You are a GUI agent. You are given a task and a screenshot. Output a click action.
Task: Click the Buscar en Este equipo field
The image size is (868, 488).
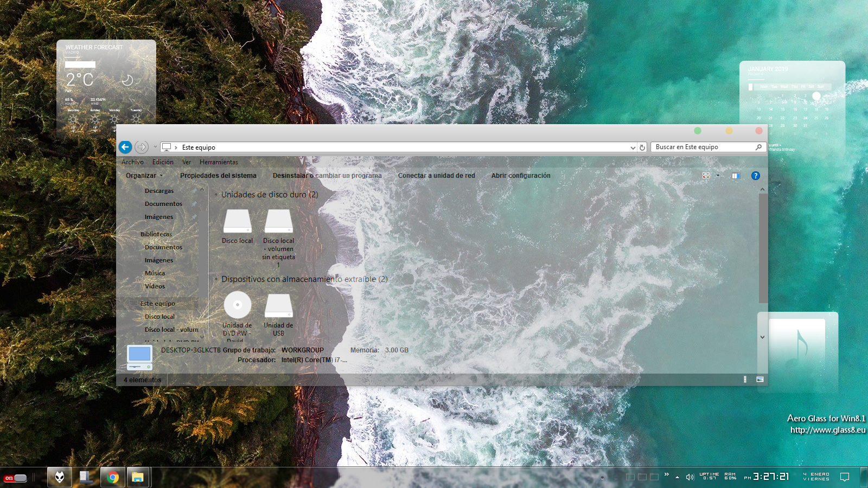(x=703, y=147)
